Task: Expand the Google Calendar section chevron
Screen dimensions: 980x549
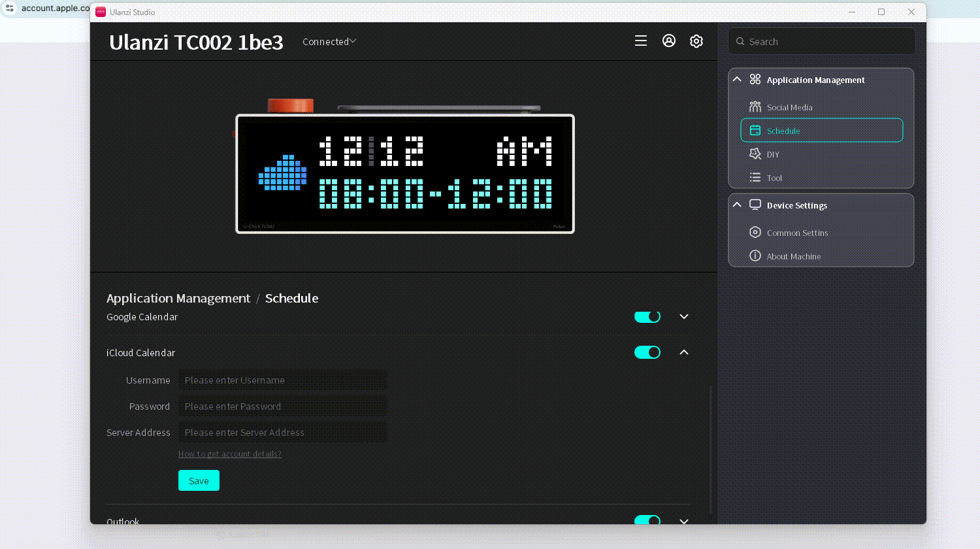Action: click(x=684, y=316)
